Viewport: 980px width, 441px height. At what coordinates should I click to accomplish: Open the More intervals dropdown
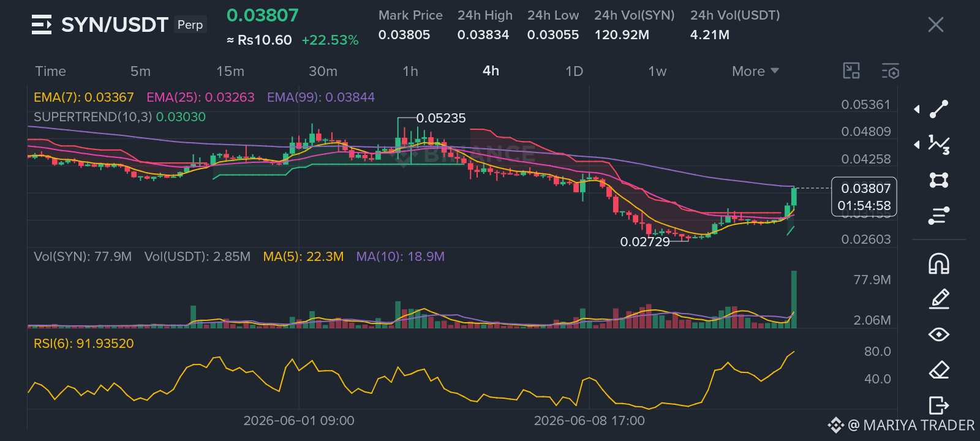(x=755, y=71)
